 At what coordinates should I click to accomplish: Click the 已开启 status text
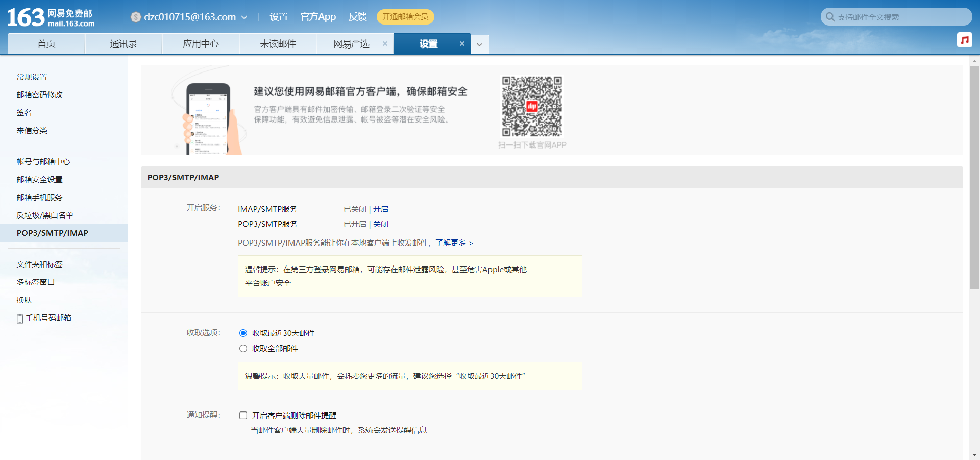pos(355,224)
